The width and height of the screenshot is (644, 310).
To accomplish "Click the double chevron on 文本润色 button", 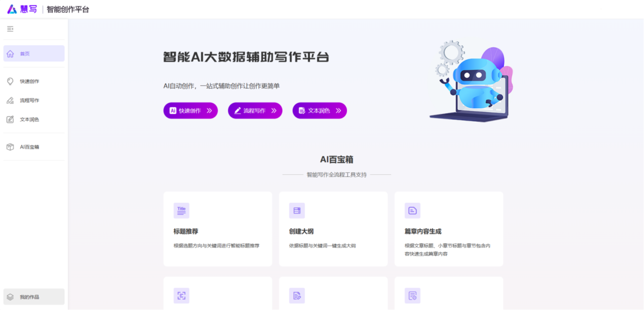I will click(x=338, y=111).
